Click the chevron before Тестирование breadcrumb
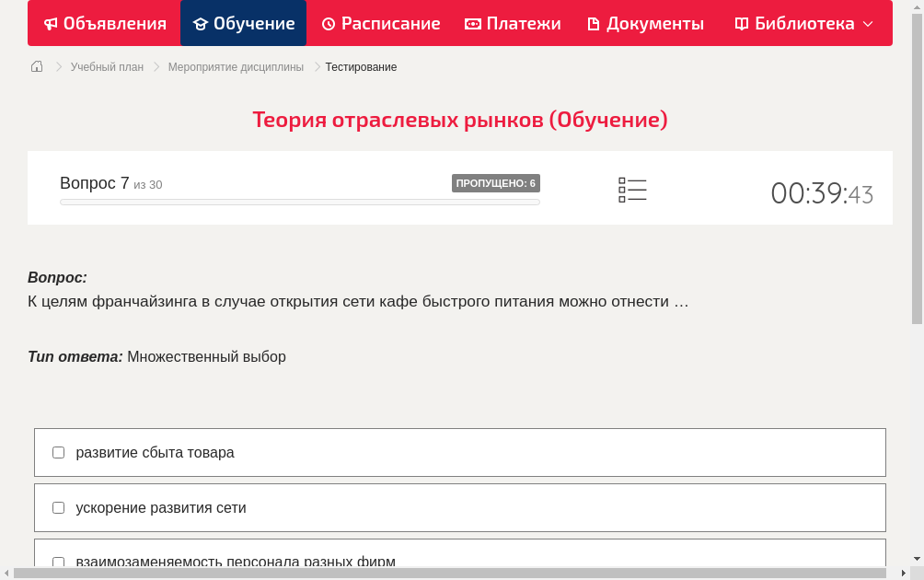Screen dimensions: 924x580 coord(316,66)
